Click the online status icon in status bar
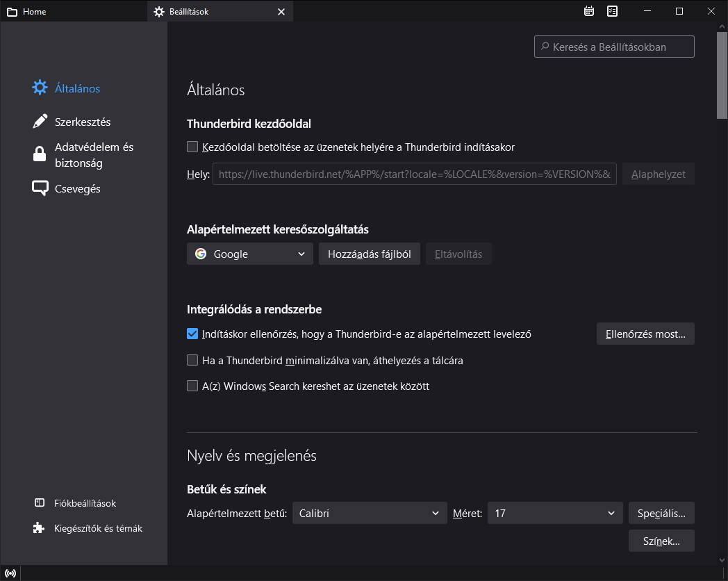 10,573
